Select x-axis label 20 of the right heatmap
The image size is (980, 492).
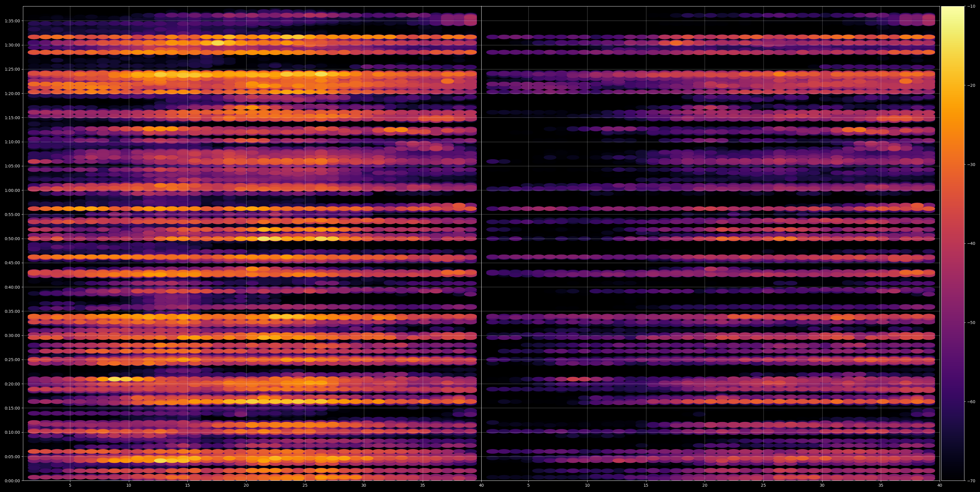(x=705, y=486)
